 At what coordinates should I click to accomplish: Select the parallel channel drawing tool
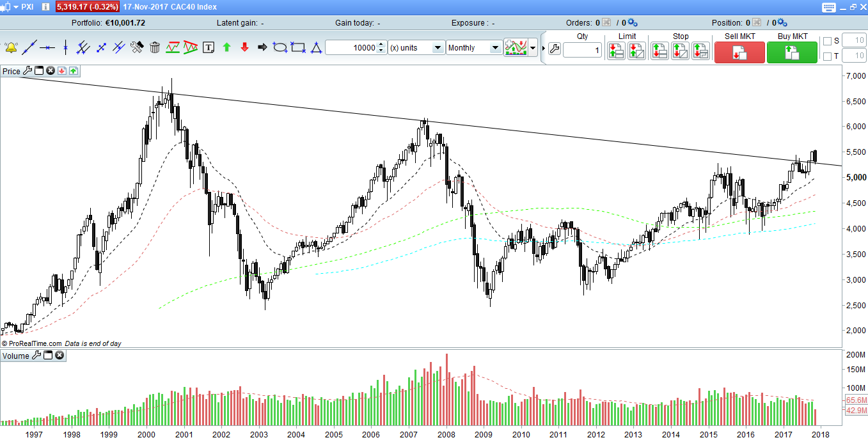118,47
